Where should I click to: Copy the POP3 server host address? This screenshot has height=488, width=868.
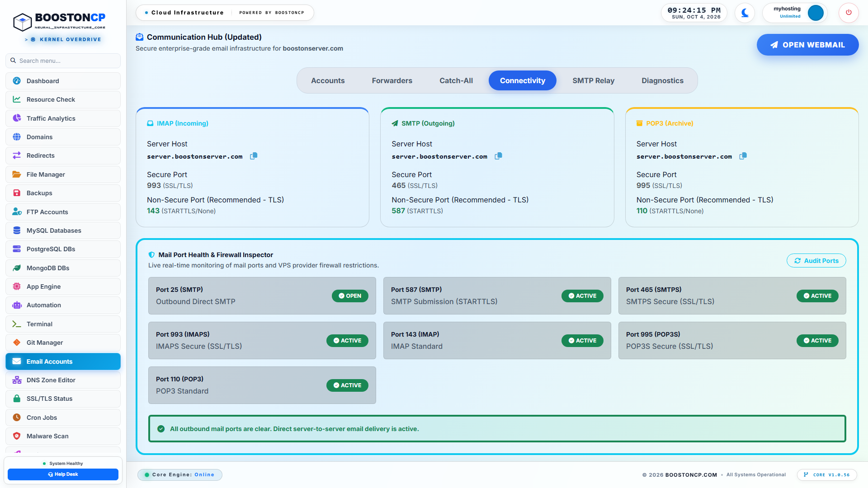[x=743, y=156]
